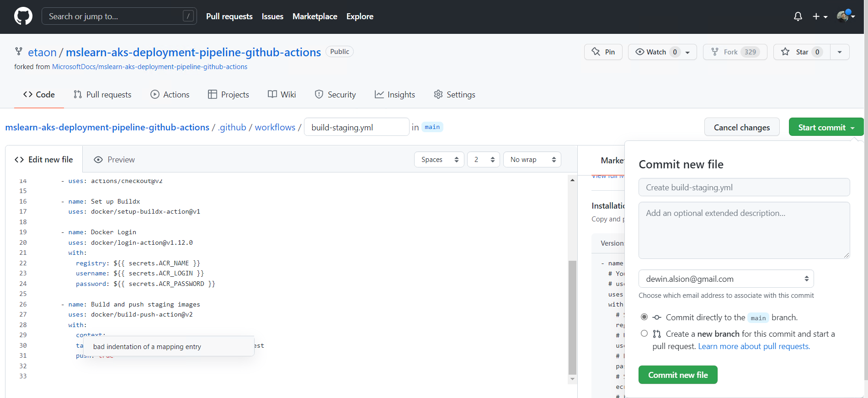This screenshot has height=398, width=868.
Task: Switch to the Security tab
Action: click(x=335, y=94)
